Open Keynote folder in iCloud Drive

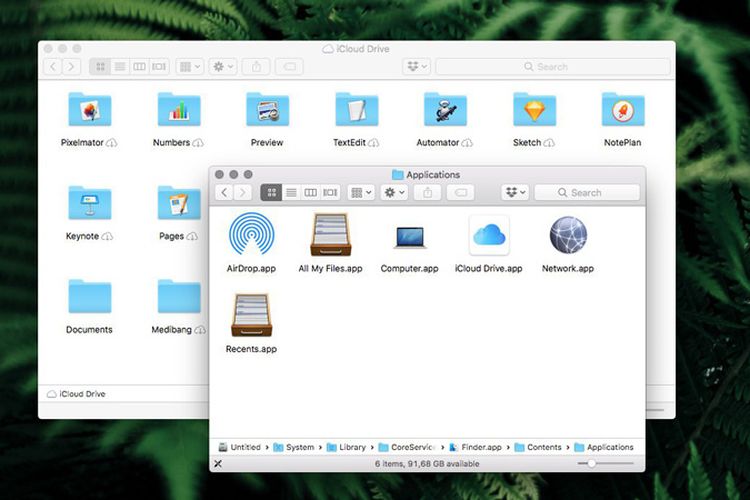pyautogui.click(x=89, y=203)
